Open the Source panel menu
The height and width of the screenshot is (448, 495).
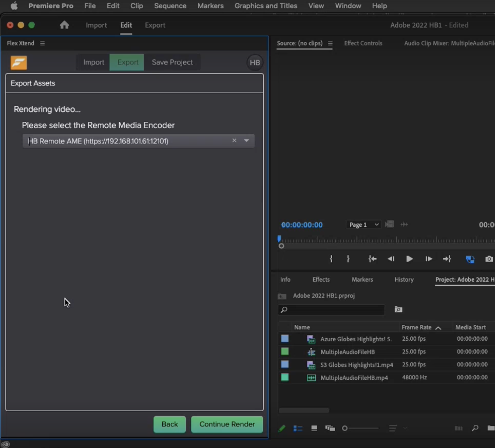[x=330, y=43]
